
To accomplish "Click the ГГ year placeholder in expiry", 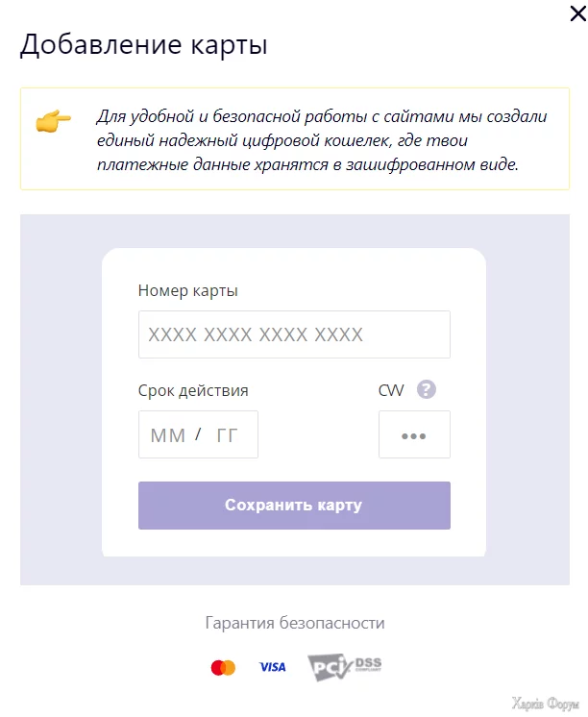I will coord(227,435).
